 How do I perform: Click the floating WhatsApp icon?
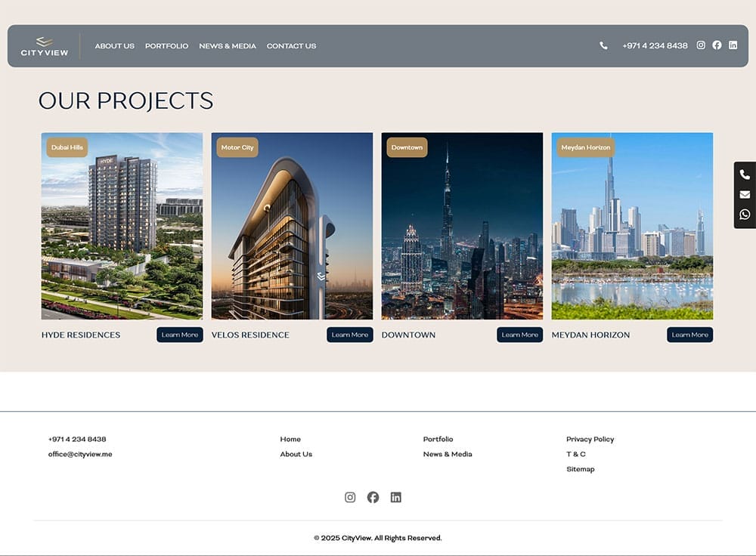click(745, 215)
